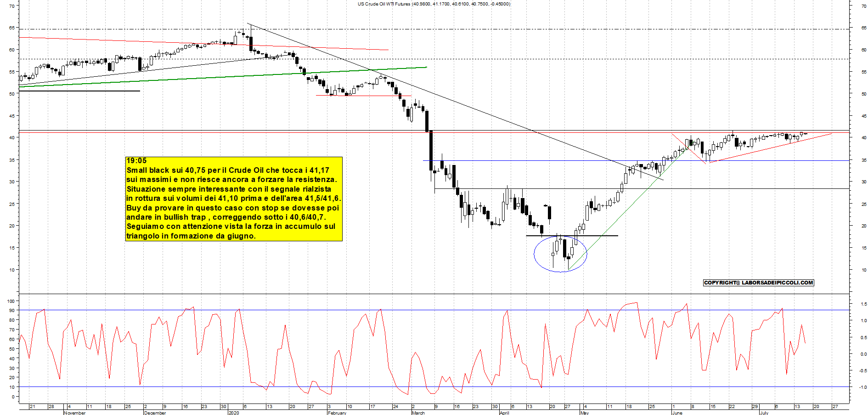The height and width of the screenshot is (415, 868).
Task: Click the line 'sui massimi e non riesce ancora'
Action: tap(231, 180)
